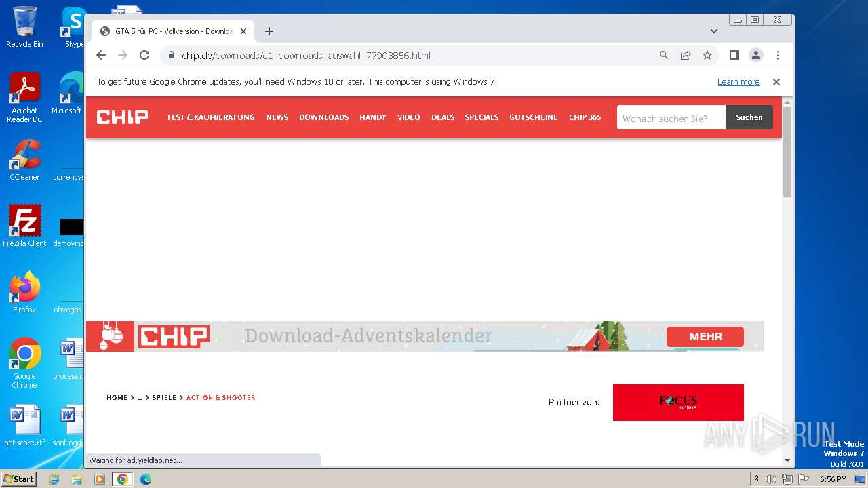Open the Chrome three-dot menu
Screen dimensions: 868x488
(x=778, y=55)
